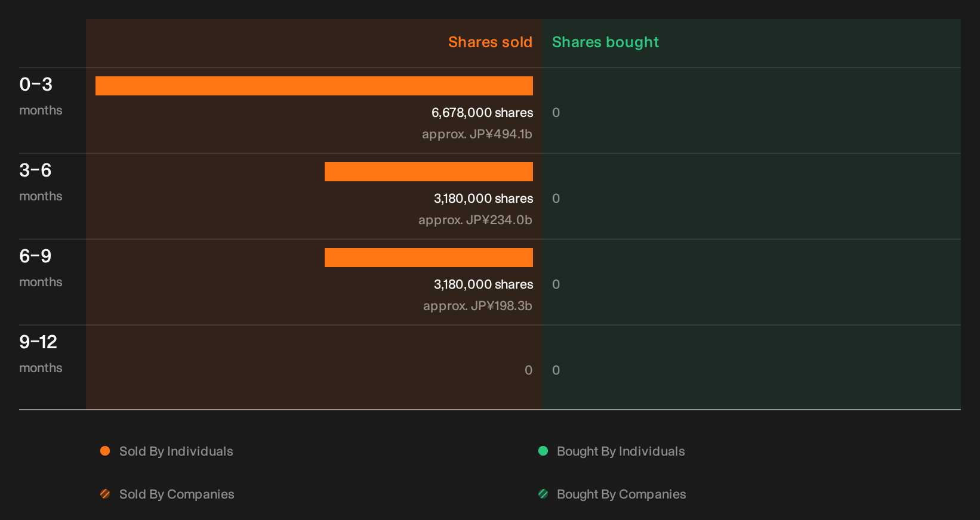
Task: Click Sold By Companies legend label
Action: point(177,494)
